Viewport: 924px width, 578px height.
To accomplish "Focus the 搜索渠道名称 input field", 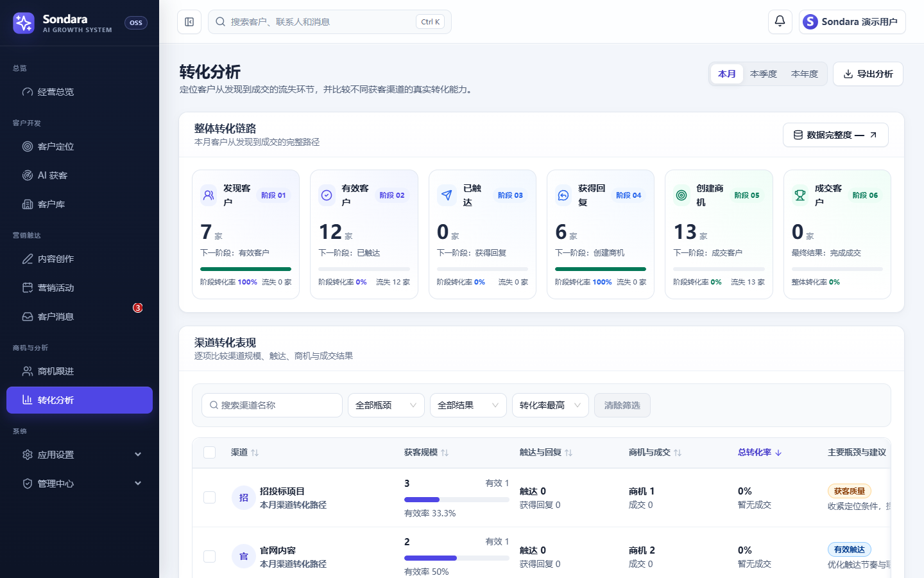I will (272, 405).
